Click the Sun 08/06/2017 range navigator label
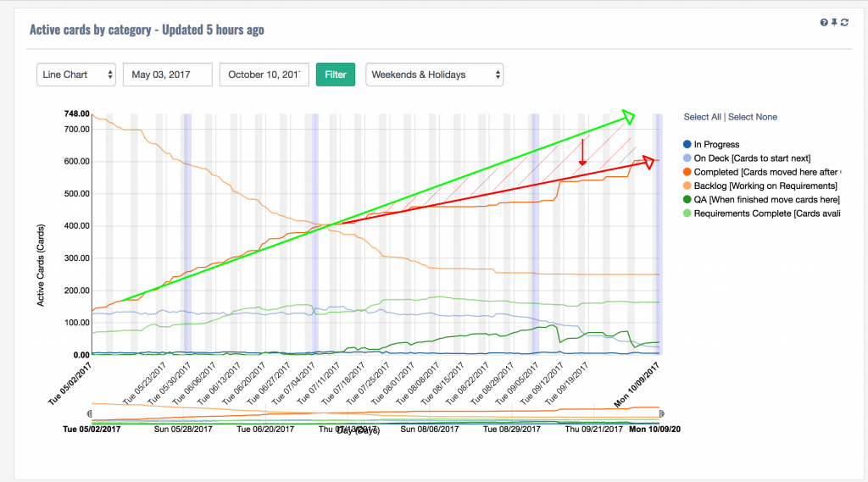868x482 pixels. 430,429
